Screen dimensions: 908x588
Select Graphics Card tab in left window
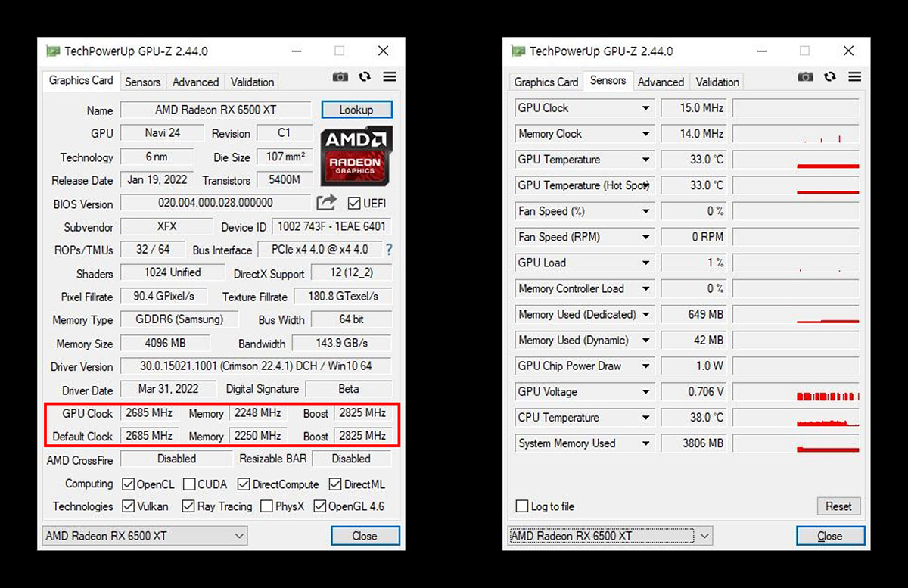(81, 80)
